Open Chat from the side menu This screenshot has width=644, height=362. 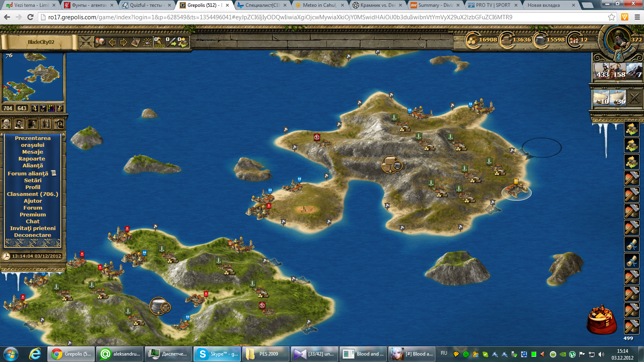coord(33,222)
